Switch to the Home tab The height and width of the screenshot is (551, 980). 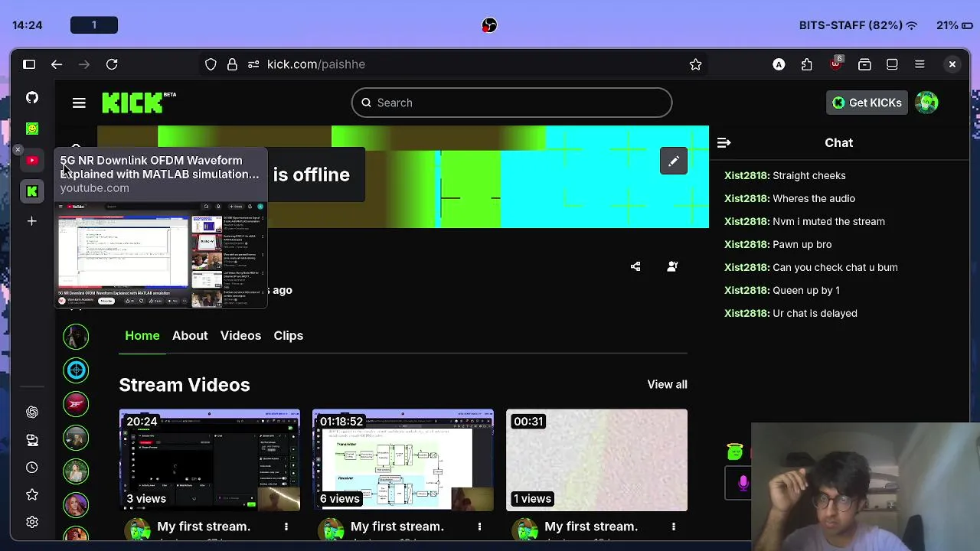click(142, 335)
